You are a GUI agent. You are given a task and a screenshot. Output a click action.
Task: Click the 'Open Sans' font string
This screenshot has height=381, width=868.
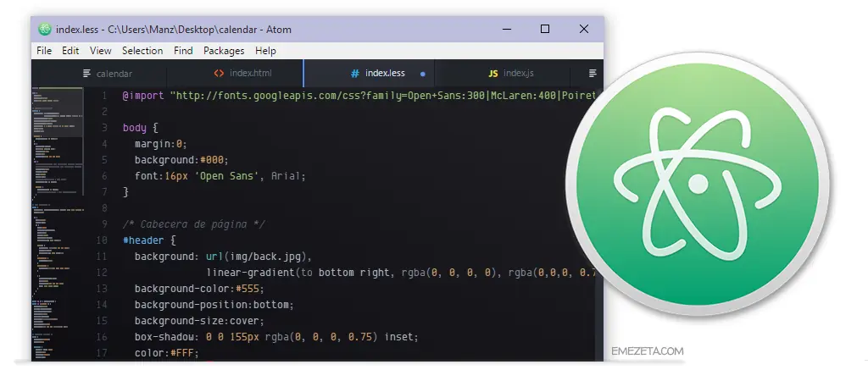point(227,176)
